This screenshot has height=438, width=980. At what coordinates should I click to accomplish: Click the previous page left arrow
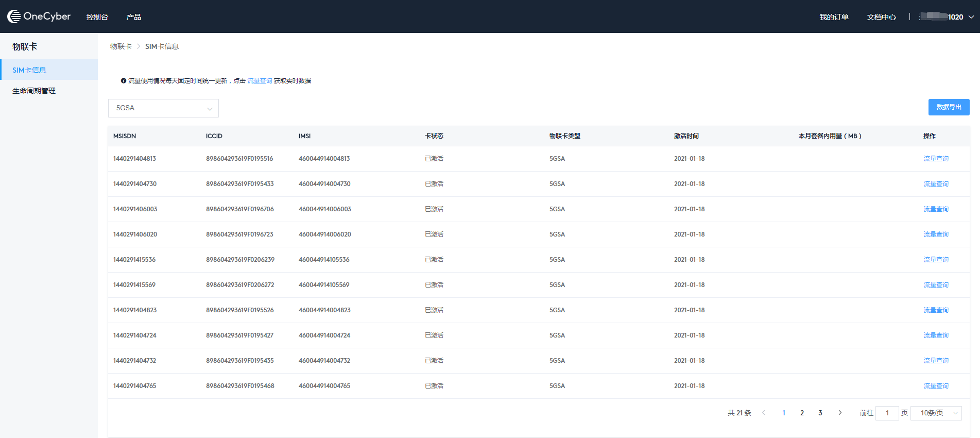pos(764,413)
